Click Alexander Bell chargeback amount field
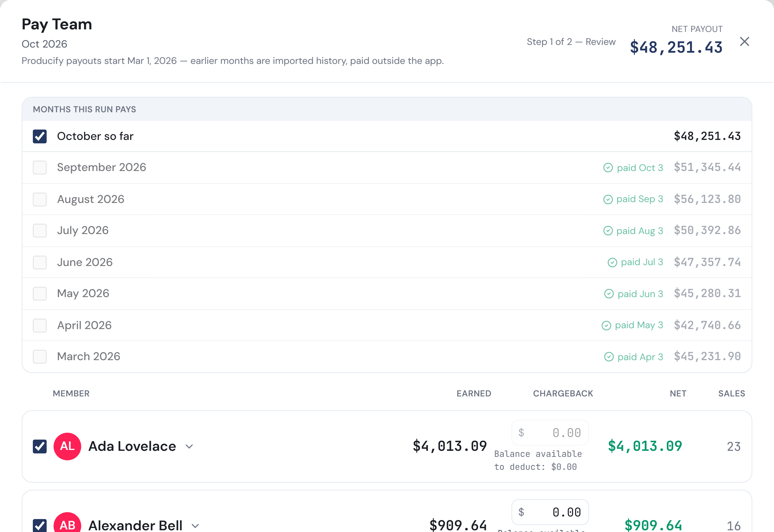 coord(550,512)
